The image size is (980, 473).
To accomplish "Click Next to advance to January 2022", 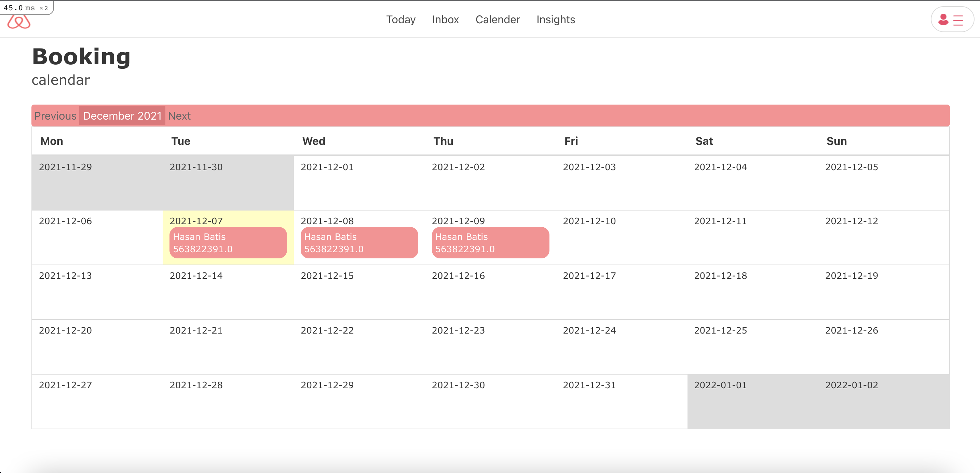I will click(179, 116).
